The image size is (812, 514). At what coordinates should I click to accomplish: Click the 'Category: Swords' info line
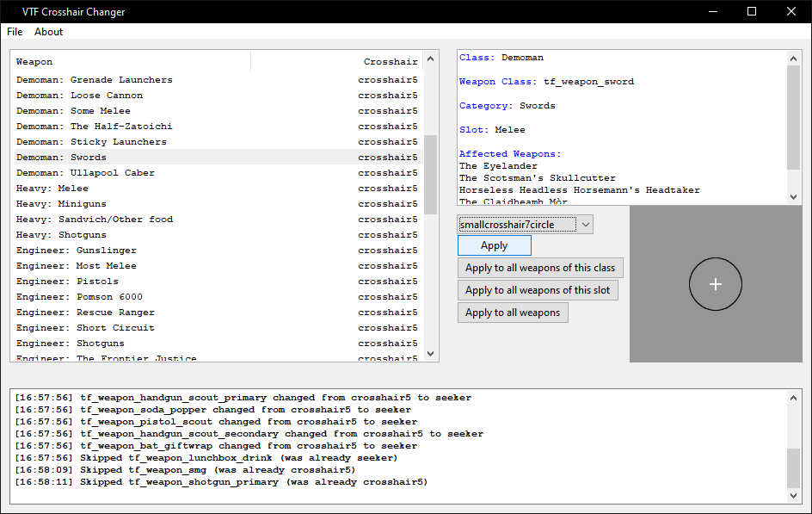(x=507, y=106)
